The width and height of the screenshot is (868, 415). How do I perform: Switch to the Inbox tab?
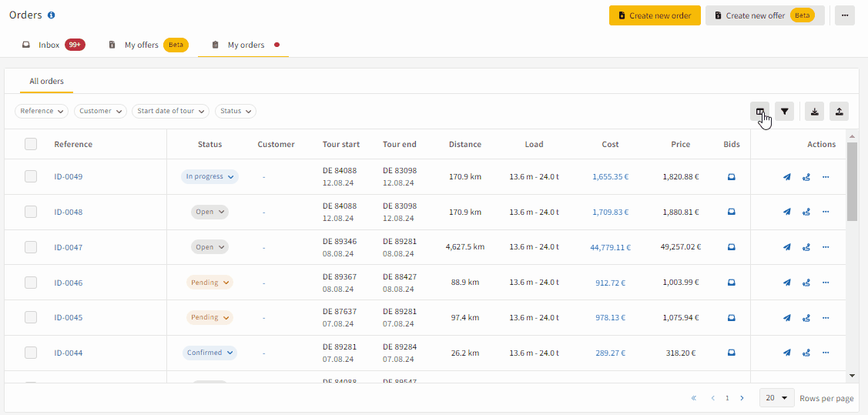pyautogui.click(x=54, y=45)
